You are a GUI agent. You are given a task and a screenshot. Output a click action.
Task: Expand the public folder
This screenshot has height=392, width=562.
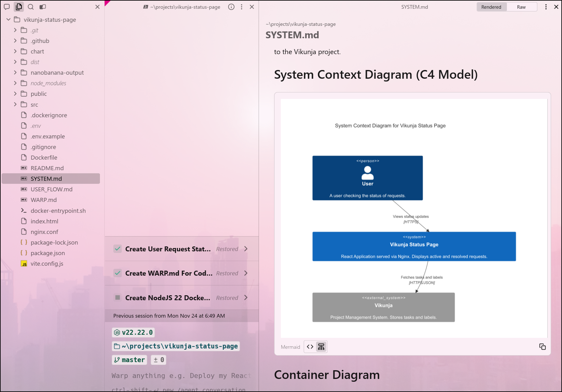coord(15,94)
